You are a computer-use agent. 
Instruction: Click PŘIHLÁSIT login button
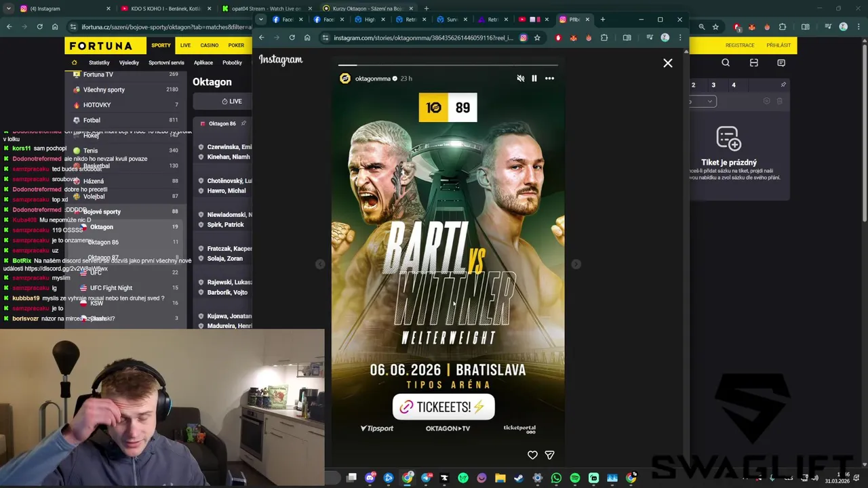778,45
